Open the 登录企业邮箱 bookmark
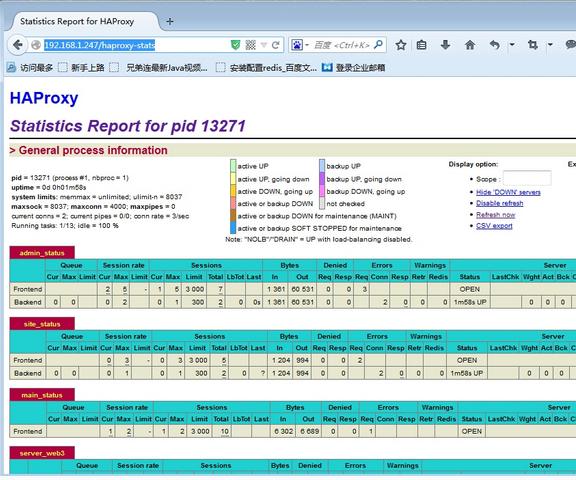Image resolution: width=576 pixels, height=480 pixels. point(353,68)
